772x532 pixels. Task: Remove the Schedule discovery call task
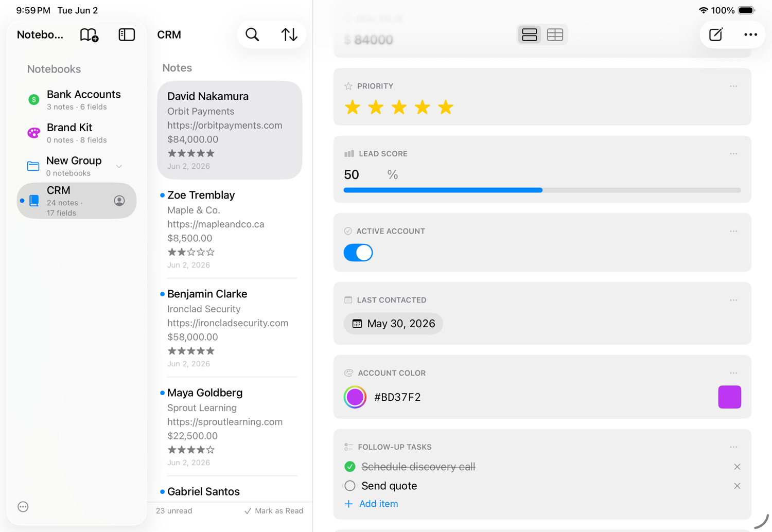737,467
